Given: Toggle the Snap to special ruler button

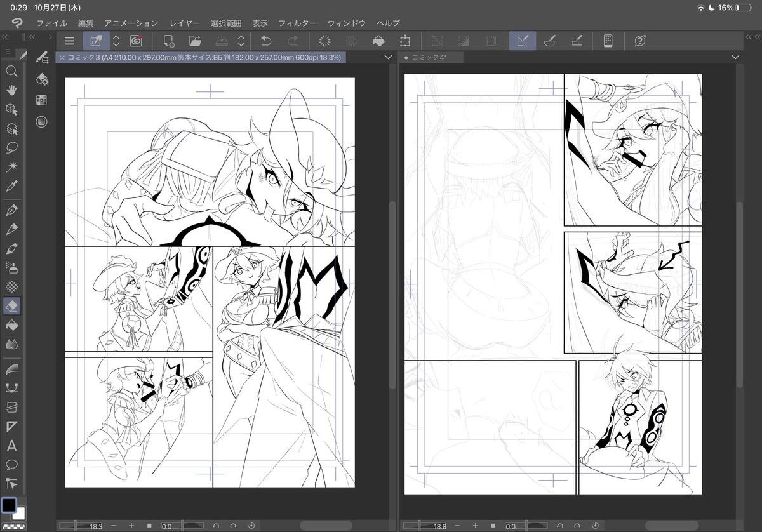Looking at the screenshot, I should click(x=550, y=41).
